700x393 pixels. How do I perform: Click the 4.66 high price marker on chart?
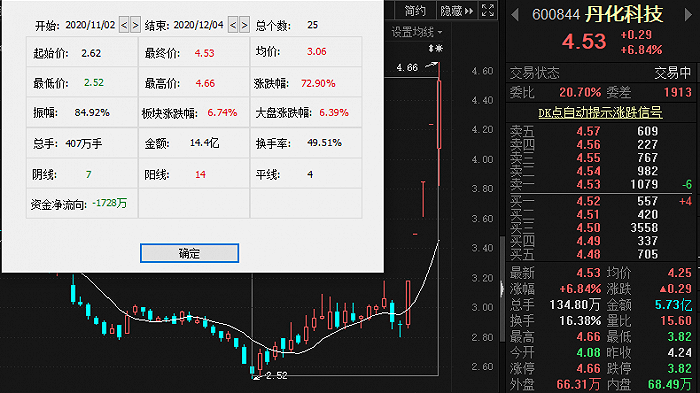(407, 68)
